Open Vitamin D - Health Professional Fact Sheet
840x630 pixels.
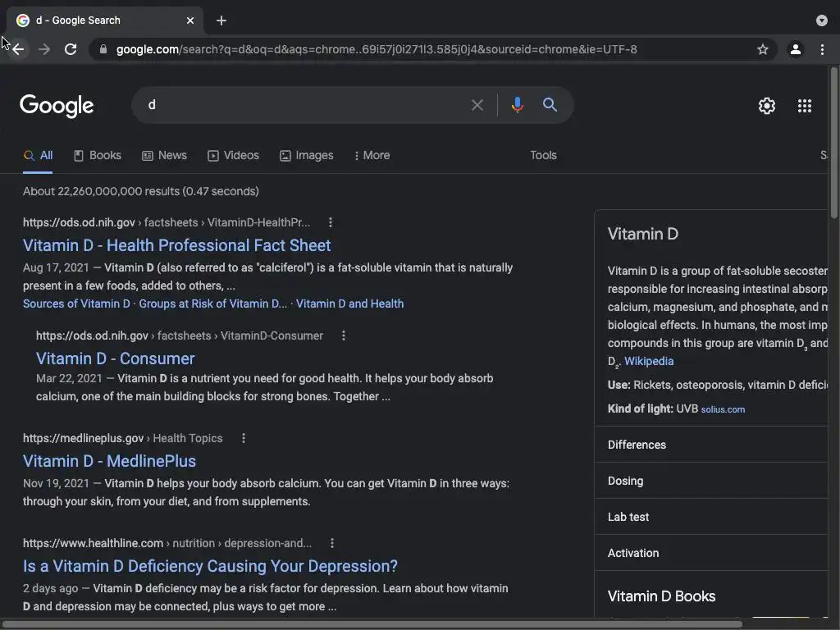pos(177,245)
